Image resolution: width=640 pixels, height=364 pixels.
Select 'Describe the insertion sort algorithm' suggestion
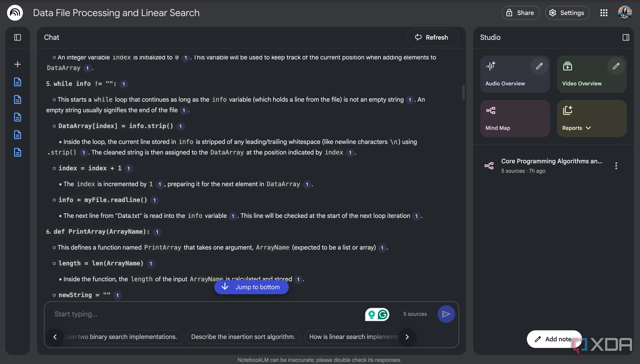coord(243,337)
